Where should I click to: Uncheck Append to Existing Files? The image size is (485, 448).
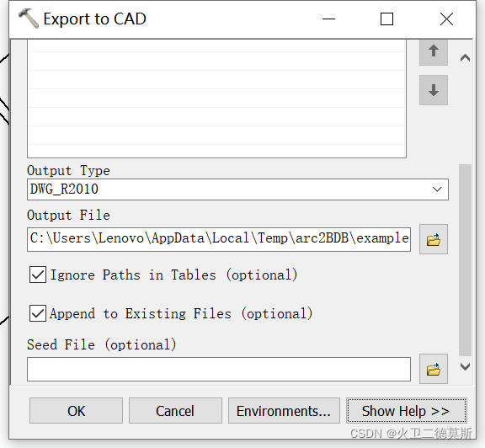pyautogui.click(x=38, y=313)
